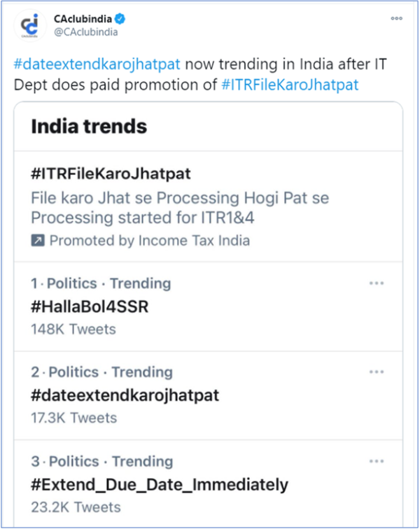
Task: Select the promoted #ITRFileKaroJhatpat trend
Action: tap(112, 173)
